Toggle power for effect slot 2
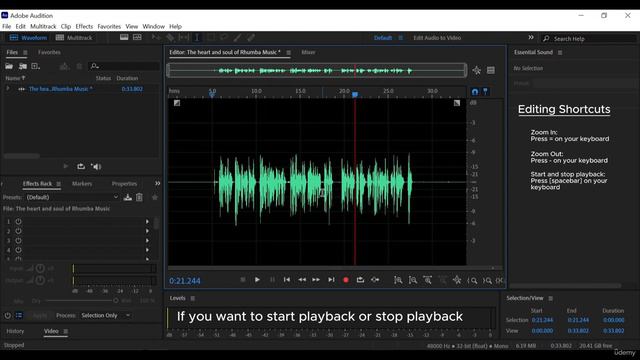The height and width of the screenshot is (360, 640). pos(18,231)
